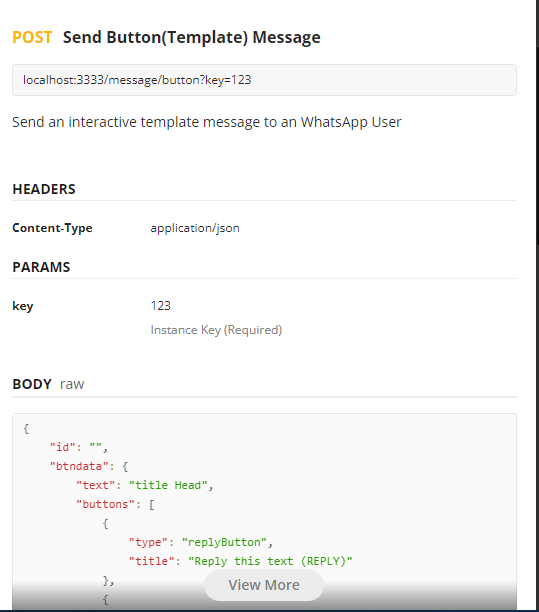Click the "buttons": [ line in the JSON body
Image resolution: width=539 pixels, height=612 pixels.
pyautogui.click(x=115, y=504)
